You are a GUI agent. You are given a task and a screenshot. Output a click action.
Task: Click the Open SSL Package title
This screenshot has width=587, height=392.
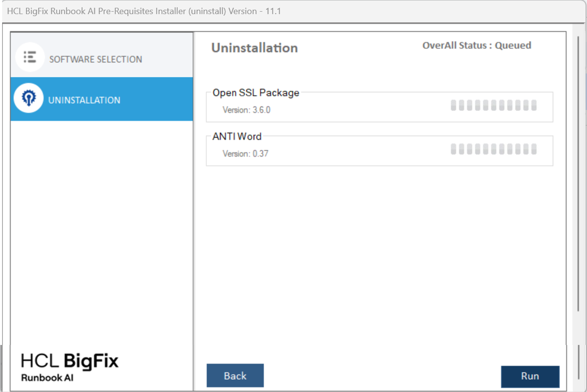point(256,93)
